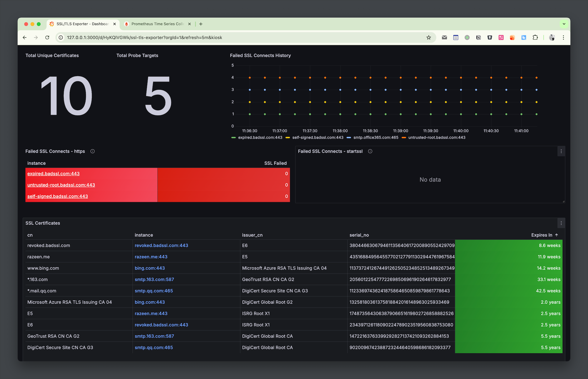This screenshot has width=588, height=379.
Task: Open the Chrome three-dot menu
Action: 563,37
